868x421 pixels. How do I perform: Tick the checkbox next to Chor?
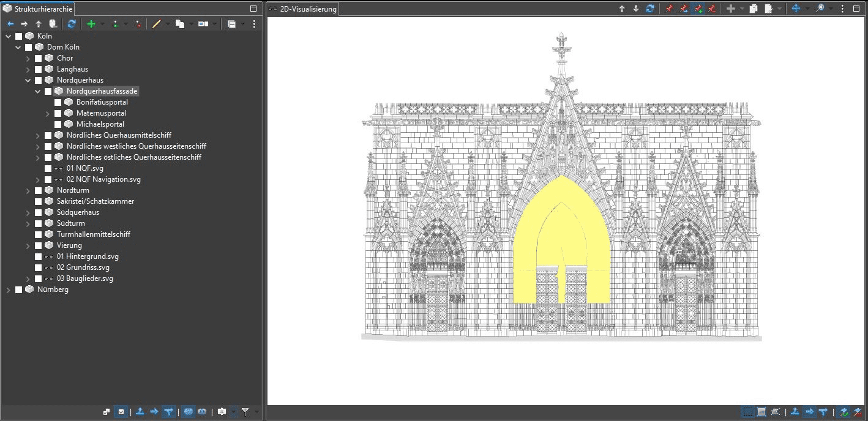point(39,58)
